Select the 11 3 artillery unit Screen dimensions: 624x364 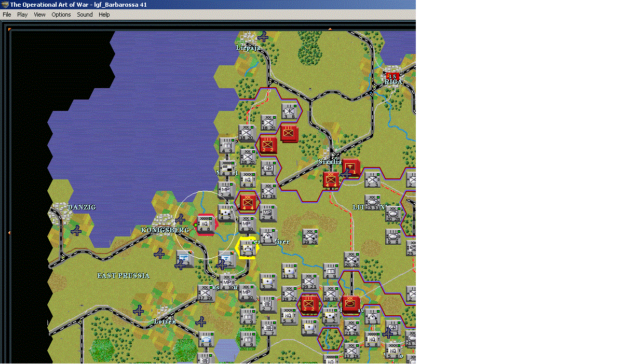(289, 271)
